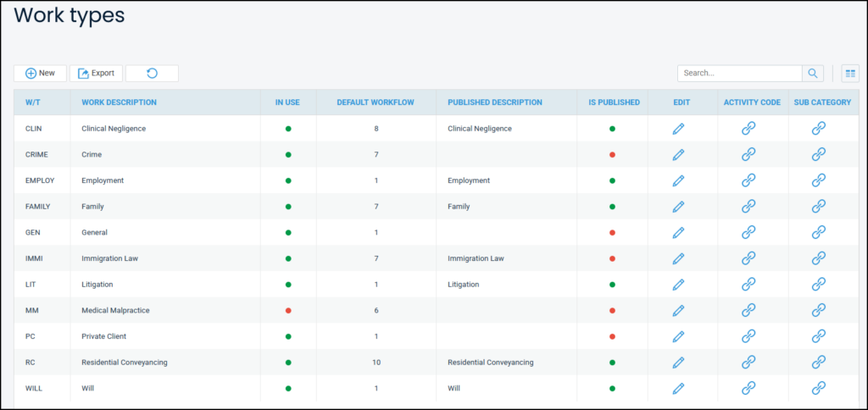868x410 pixels.
Task: Open activity code link for Crime row
Action: click(748, 155)
